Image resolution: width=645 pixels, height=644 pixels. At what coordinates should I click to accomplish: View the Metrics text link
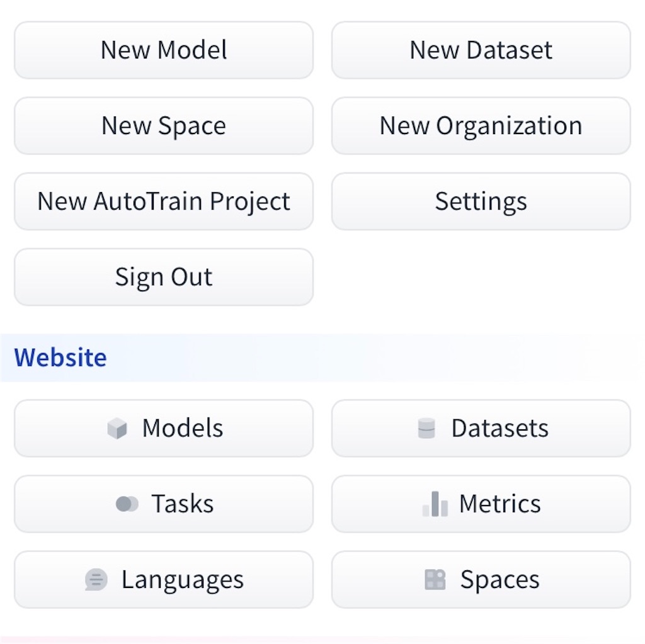pyautogui.click(x=499, y=504)
